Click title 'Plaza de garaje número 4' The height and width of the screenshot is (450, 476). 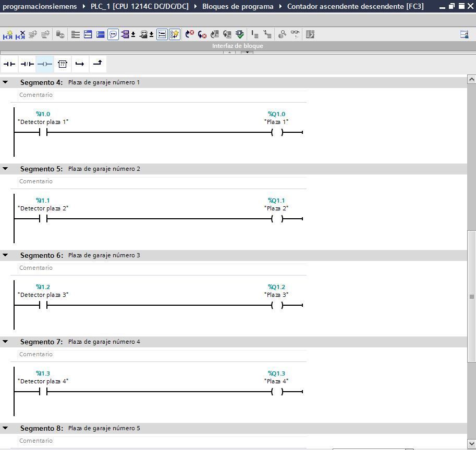click(104, 342)
